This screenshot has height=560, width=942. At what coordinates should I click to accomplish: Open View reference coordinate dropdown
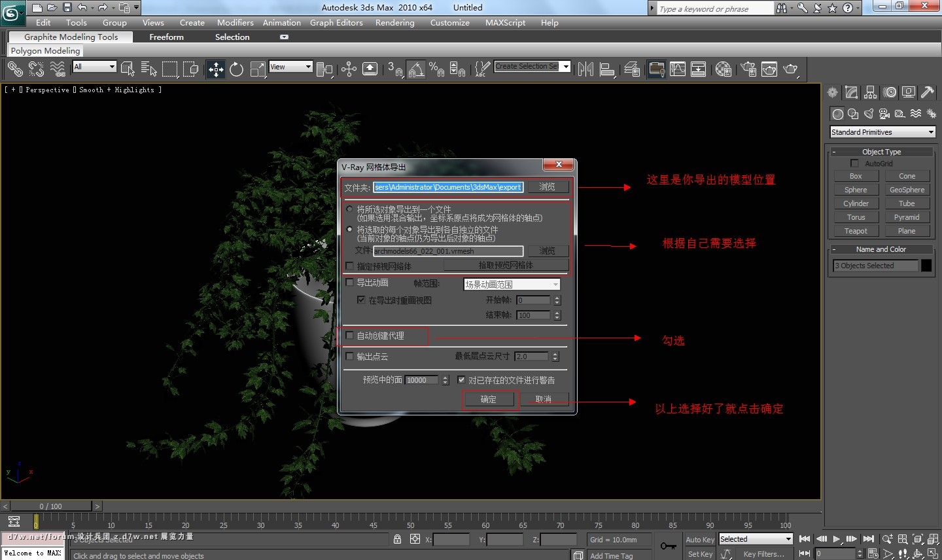point(290,67)
